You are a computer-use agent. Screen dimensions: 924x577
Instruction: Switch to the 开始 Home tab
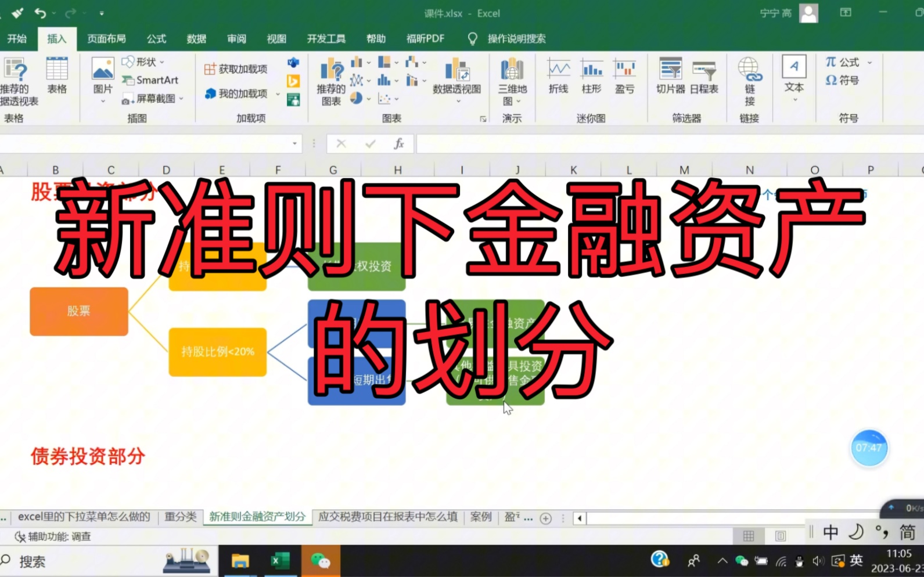17,38
